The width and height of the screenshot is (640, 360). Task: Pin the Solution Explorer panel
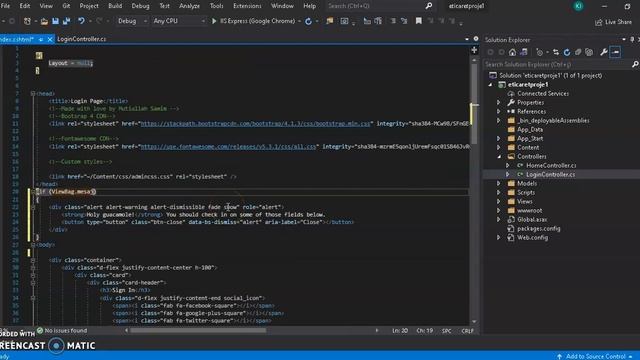(x=632, y=40)
